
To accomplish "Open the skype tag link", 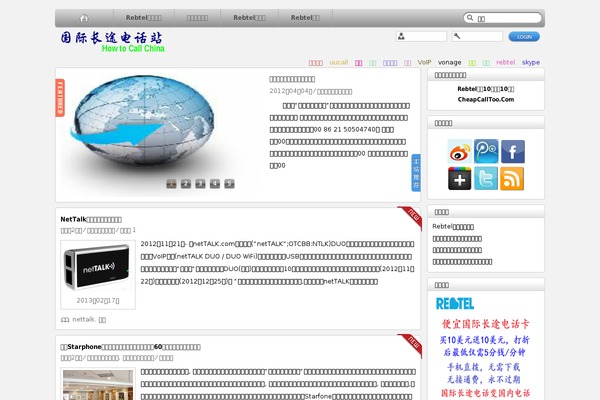I will 531,62.
